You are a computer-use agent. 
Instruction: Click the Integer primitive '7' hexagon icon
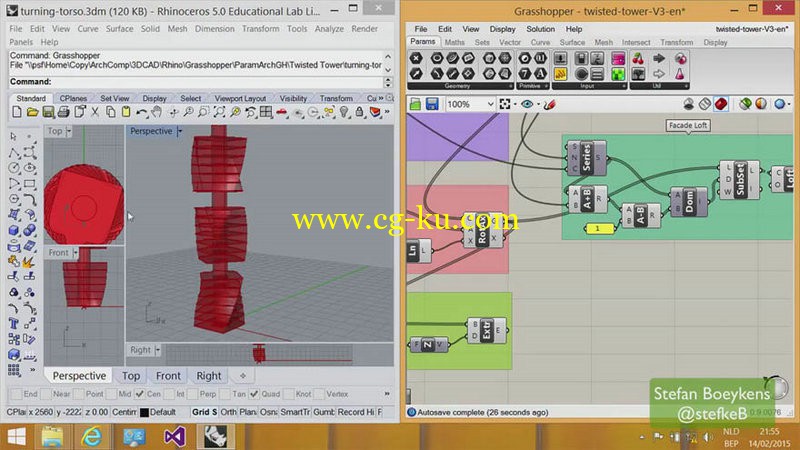click(524, 74)
